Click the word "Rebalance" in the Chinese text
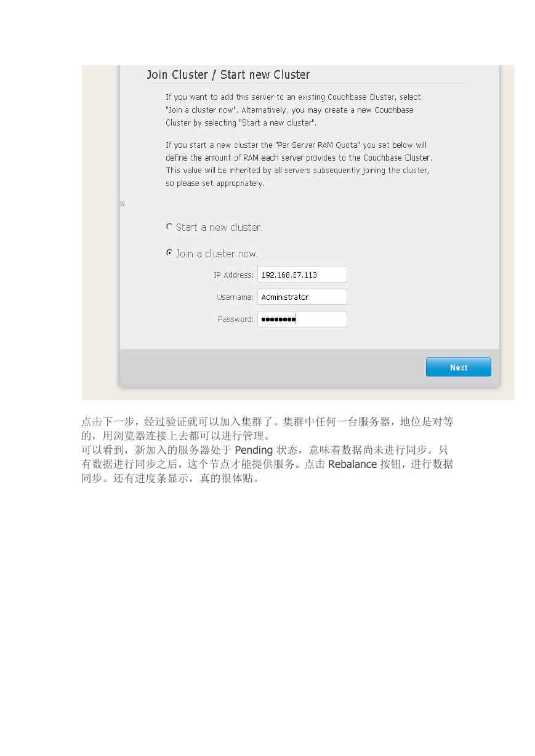The height and width of the screenshot is (756, 535). click(x=352, y=464)
